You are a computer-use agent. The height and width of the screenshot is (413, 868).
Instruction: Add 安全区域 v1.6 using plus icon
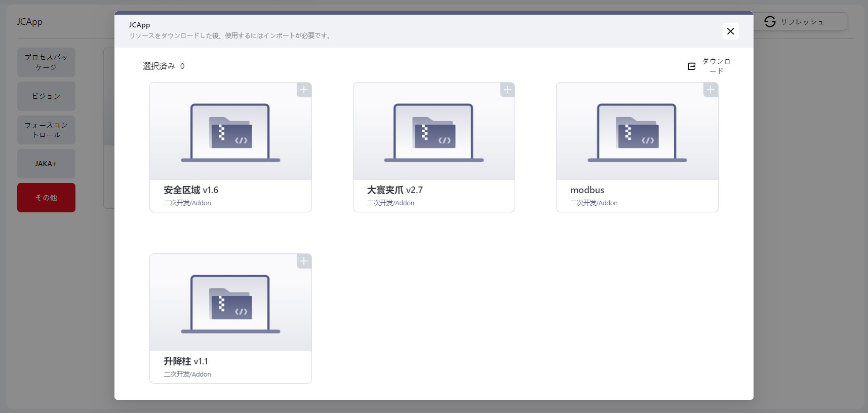[304, 90]
